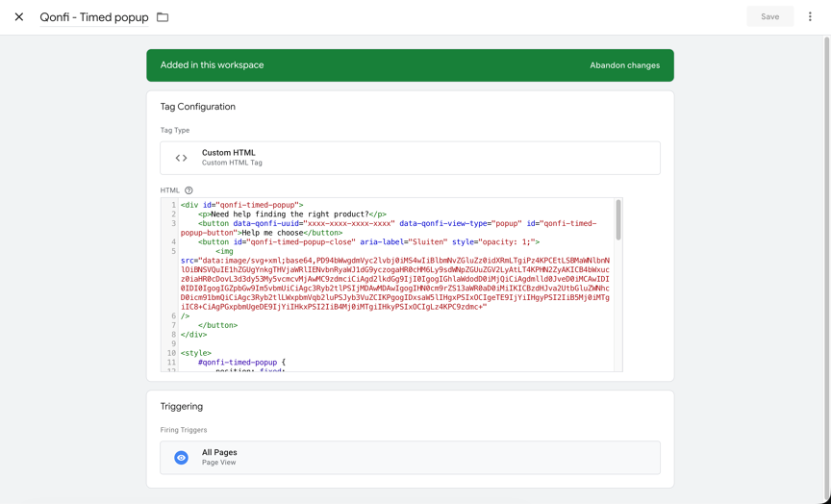
Task: Rename the tag title 'Qonfi - Timed popup'
Action: tap(94, 17)
